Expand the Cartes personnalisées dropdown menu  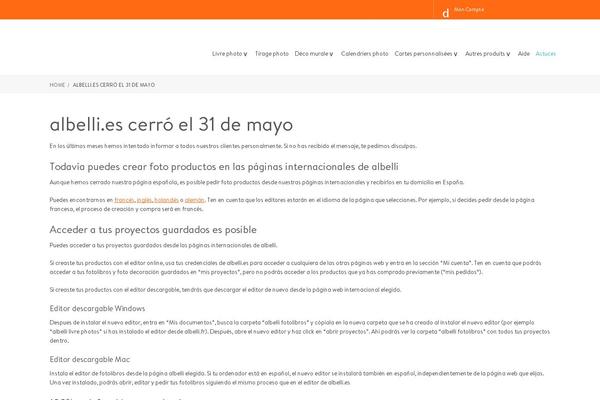coord(426,54)
